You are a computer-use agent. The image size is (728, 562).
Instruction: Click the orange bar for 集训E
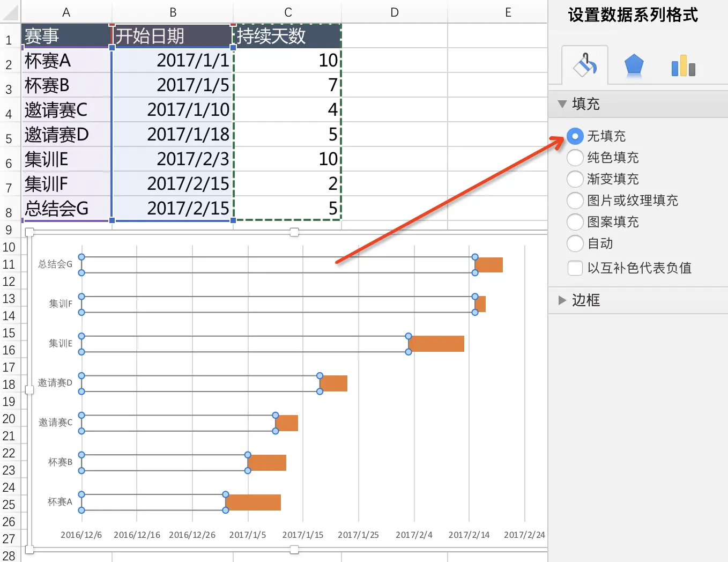pyautogui.click(x=436, y=344)
